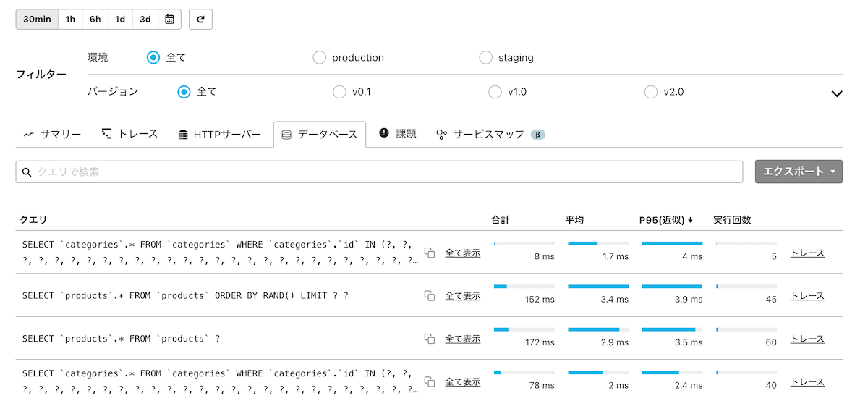This screenshot has width=868, height=401.
Task: Set time range to 6h
Action: 95,20
